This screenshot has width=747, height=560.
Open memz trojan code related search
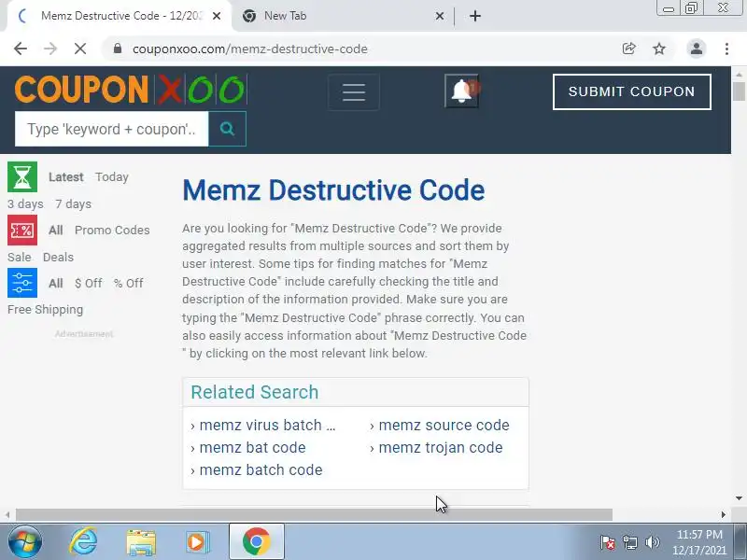click(440, 448)
